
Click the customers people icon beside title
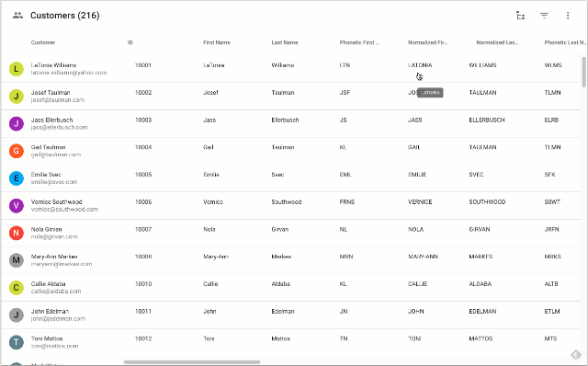(x=17, y=16)
